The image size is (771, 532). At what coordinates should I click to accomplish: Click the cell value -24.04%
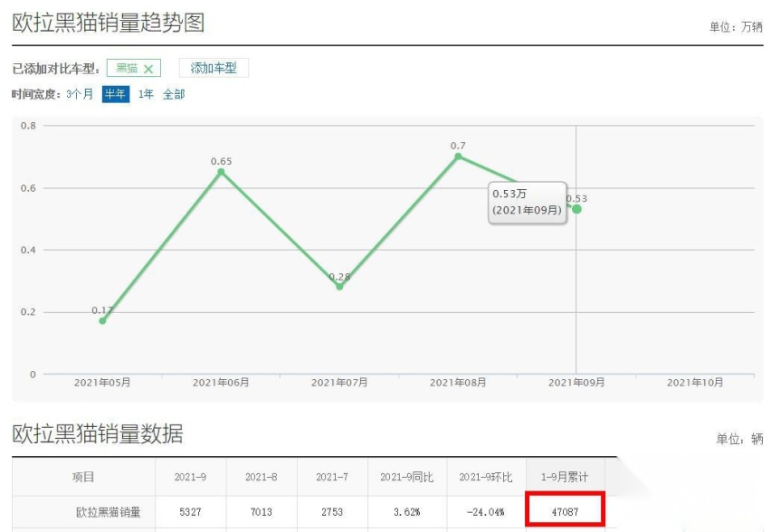(x=486, y=512)
